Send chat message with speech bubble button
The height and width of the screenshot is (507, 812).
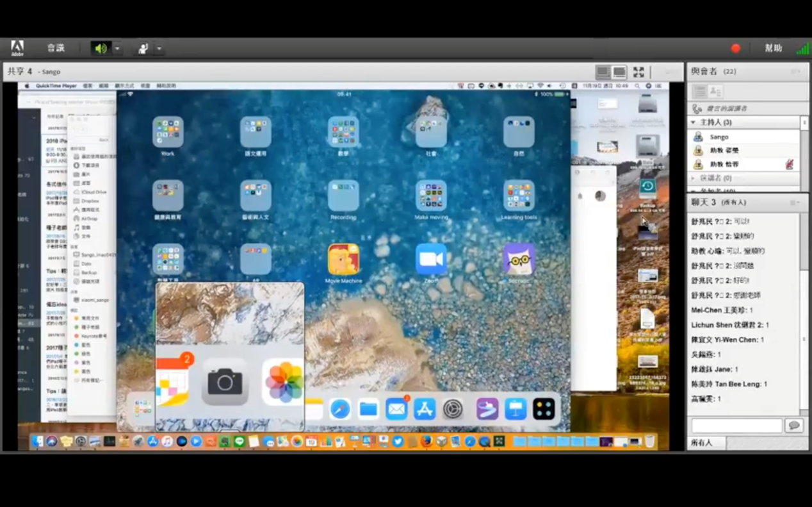(x=794, y=426)
